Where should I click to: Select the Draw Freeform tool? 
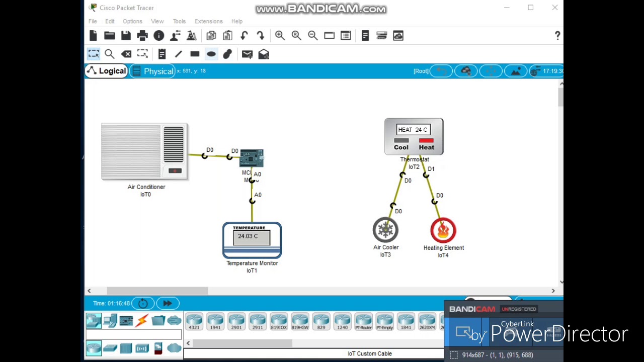click(227, 54)
